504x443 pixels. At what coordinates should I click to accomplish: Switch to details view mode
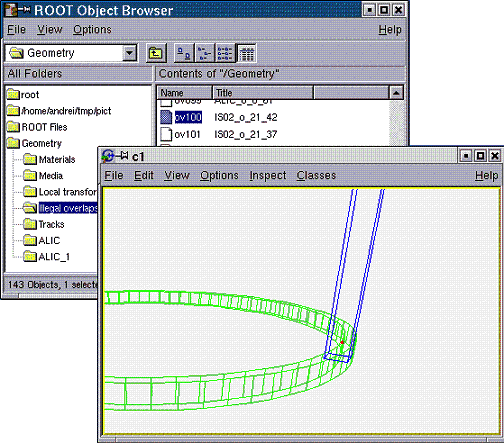[x=246, y=53]
